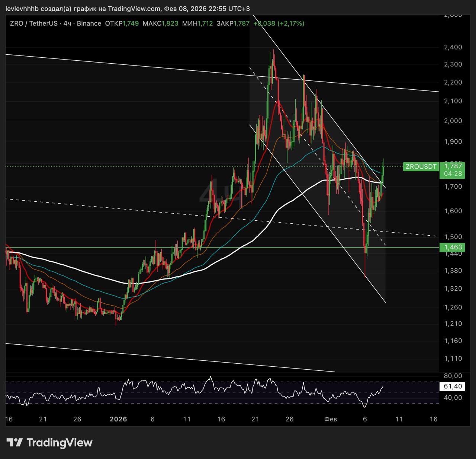Click the Binance exchange label in header

(89, 23)
